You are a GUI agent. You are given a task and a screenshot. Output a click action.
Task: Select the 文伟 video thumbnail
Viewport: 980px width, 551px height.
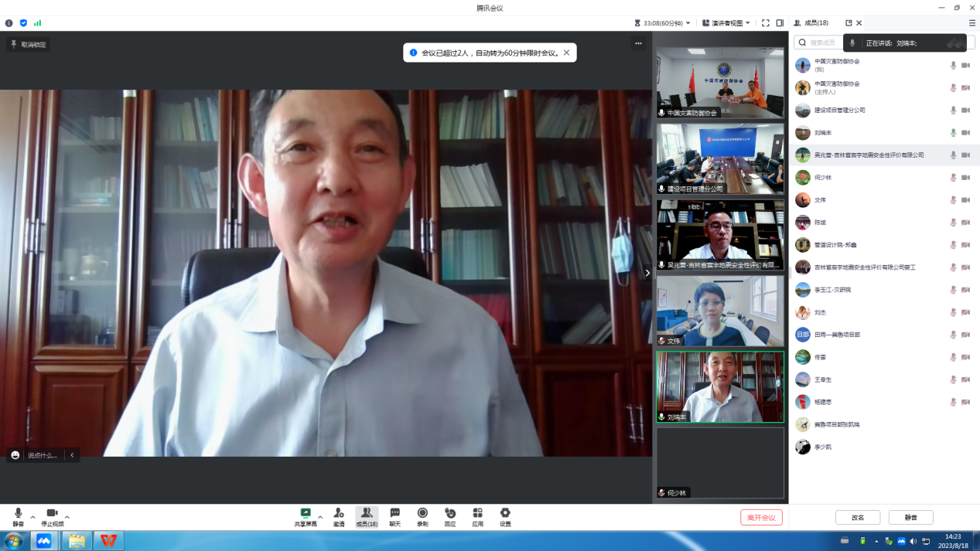pos(720,311)
